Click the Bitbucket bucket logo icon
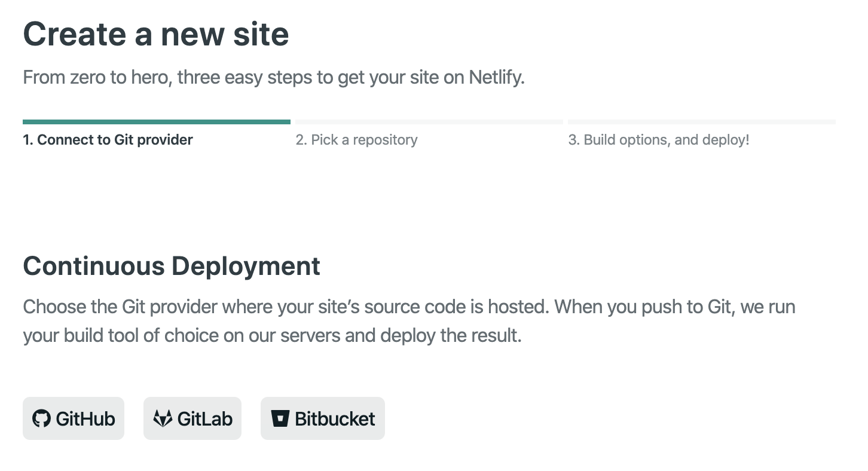This screenshot has height=471, width=868. click(280, 418)
